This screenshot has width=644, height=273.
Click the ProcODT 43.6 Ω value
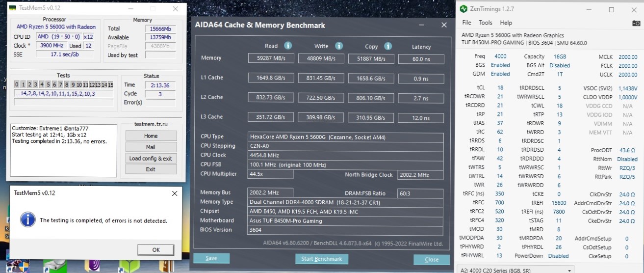pos(628,150)
